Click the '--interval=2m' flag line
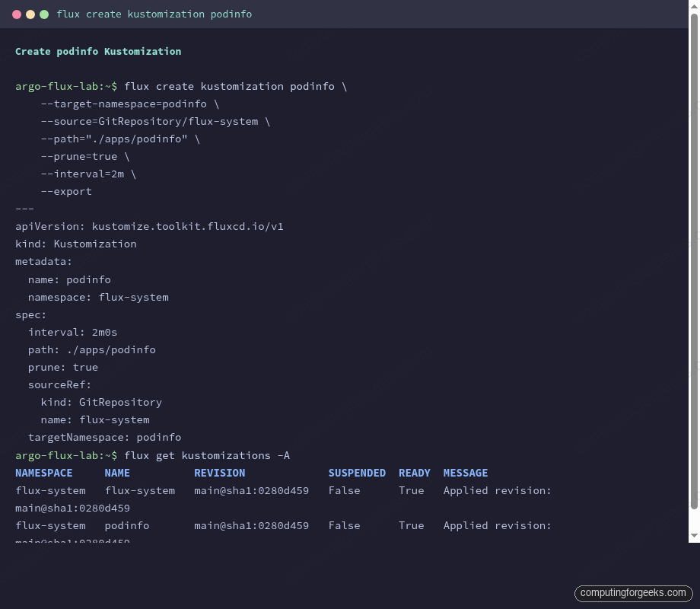Screen dimensions: 700x609 [88, 174]
